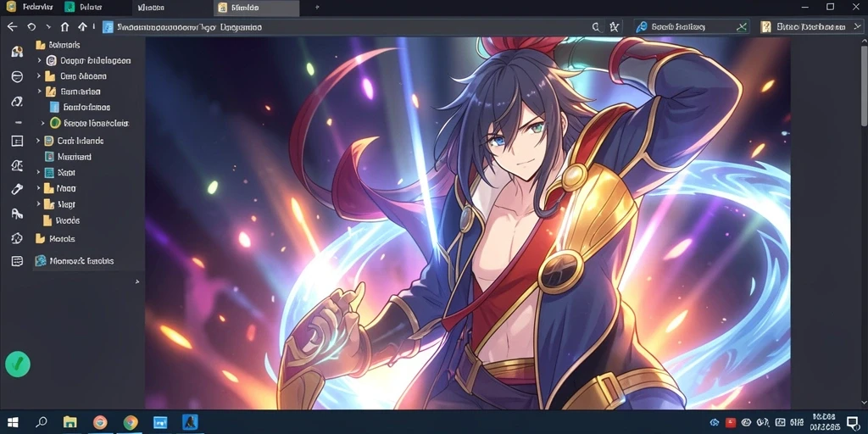868x434 pixels.
Task: Click the short dash icon in the left sidebar
Action: click(x=18, y=122)
